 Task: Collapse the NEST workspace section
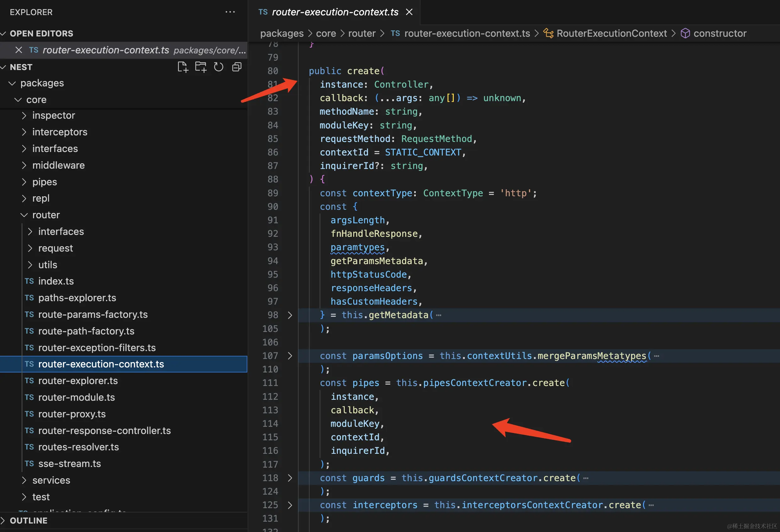coord(4,67)
